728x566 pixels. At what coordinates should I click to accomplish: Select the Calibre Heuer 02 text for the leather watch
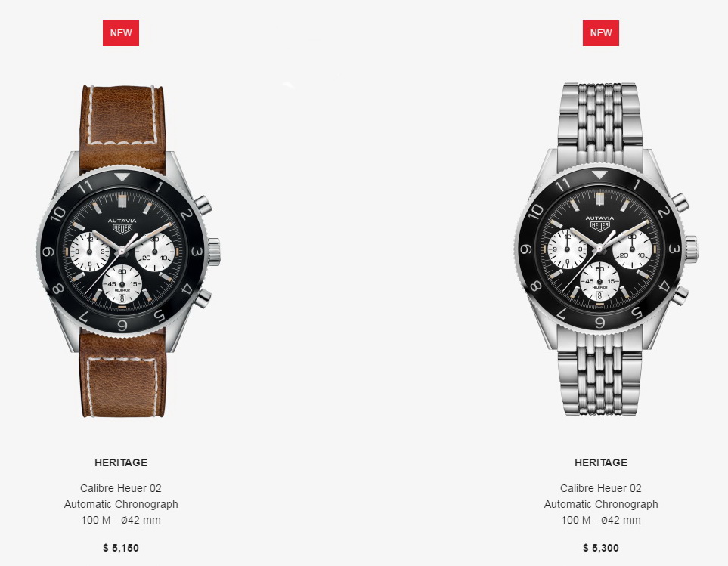(x=121, y=488)
